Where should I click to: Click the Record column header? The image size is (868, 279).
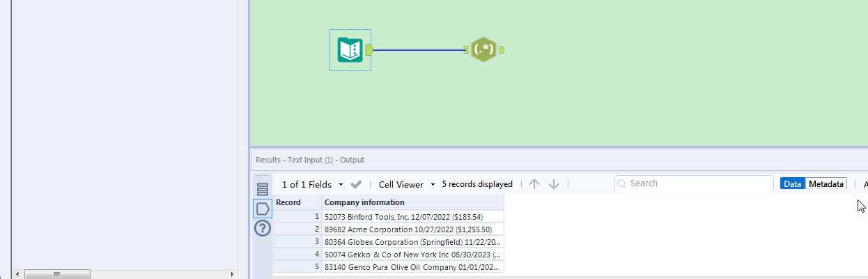(297, 202)
